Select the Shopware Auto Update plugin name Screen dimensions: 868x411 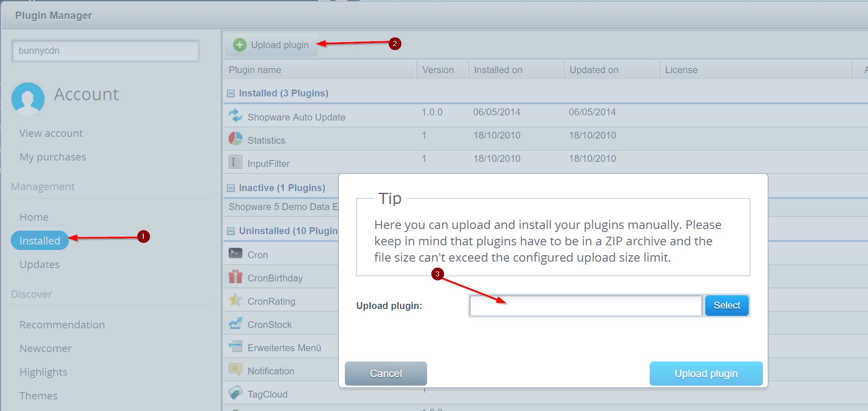click(x=296, y=117)
